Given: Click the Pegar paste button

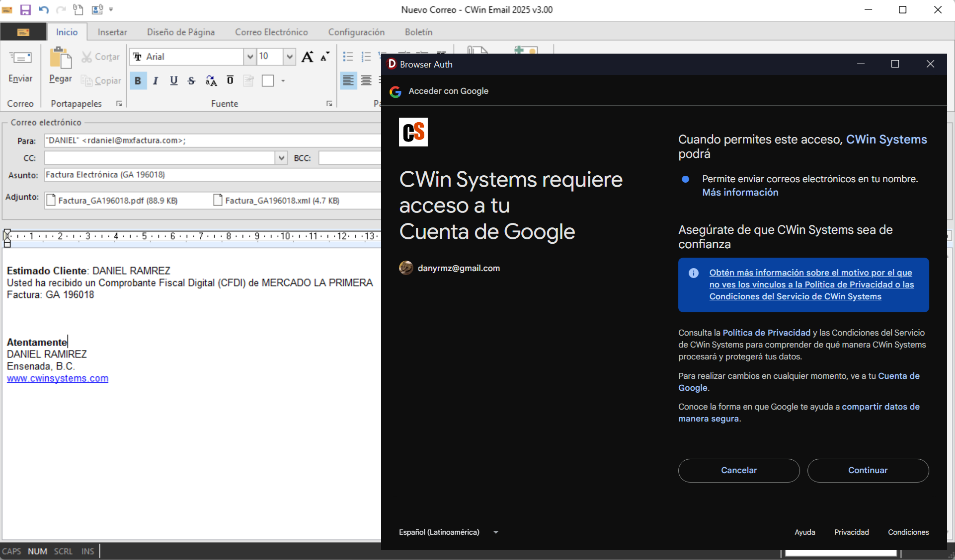Looking at the screenshot, I should click(x=61, y=66).
